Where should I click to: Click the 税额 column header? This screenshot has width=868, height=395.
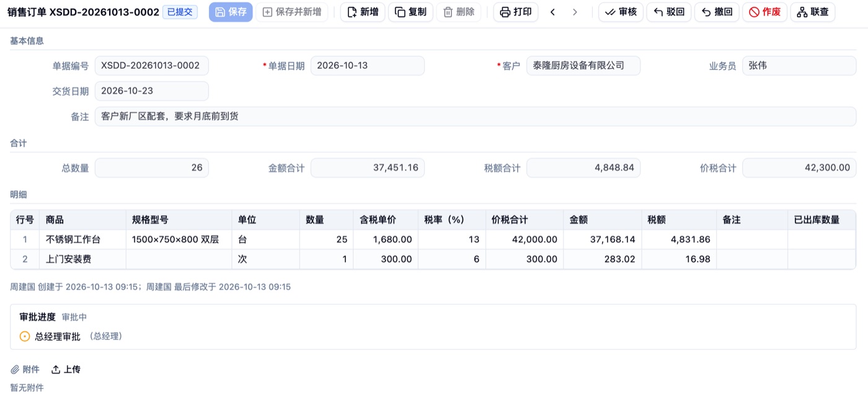[679, 220]
